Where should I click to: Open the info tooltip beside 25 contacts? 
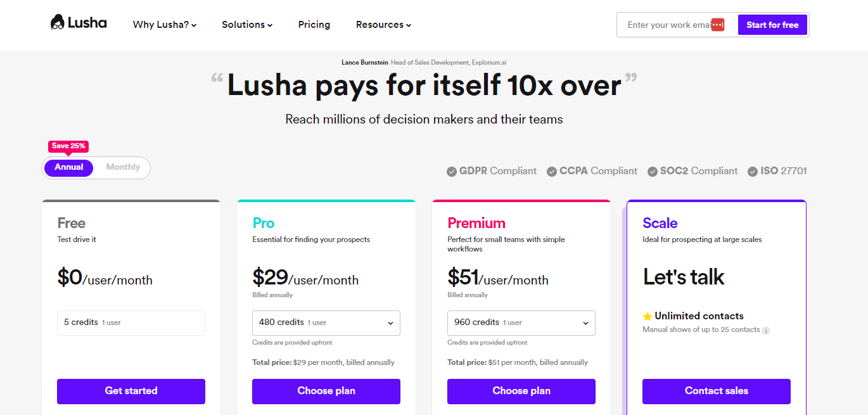pos(766,330)
